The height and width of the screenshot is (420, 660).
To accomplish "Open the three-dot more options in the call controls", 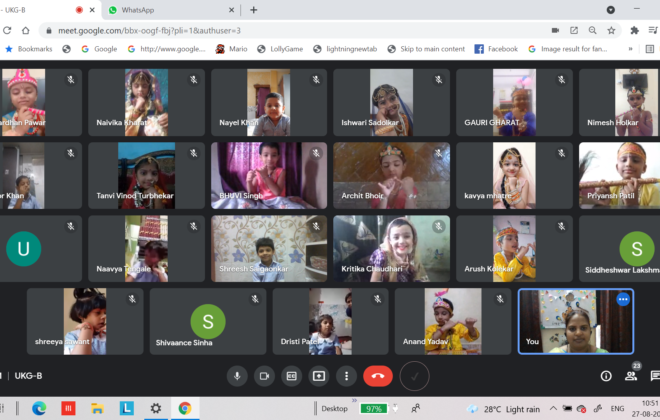I will click(x=346, y=376).
